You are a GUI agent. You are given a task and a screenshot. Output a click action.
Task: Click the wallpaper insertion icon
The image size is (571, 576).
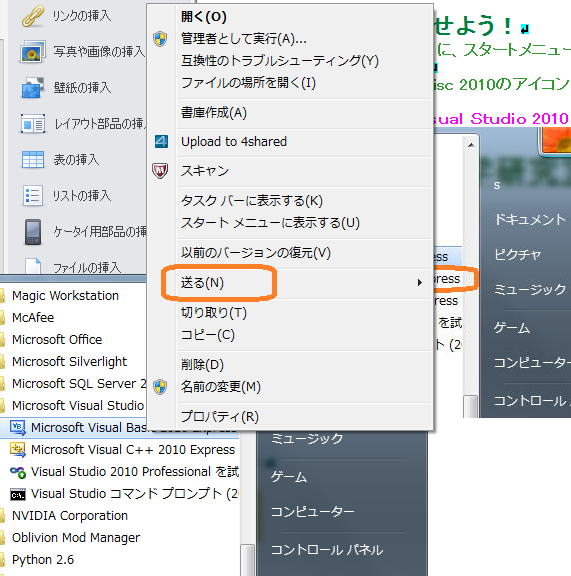coord(32,87)
